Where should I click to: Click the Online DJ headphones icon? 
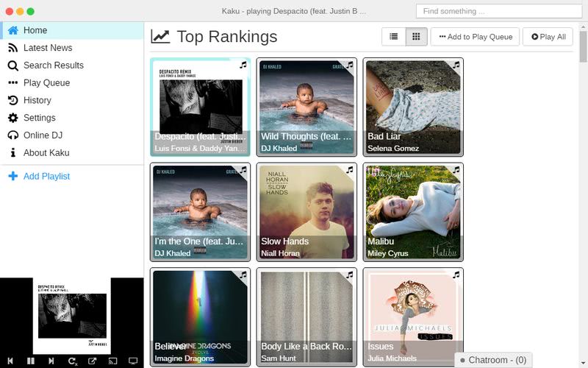point(12,135)
